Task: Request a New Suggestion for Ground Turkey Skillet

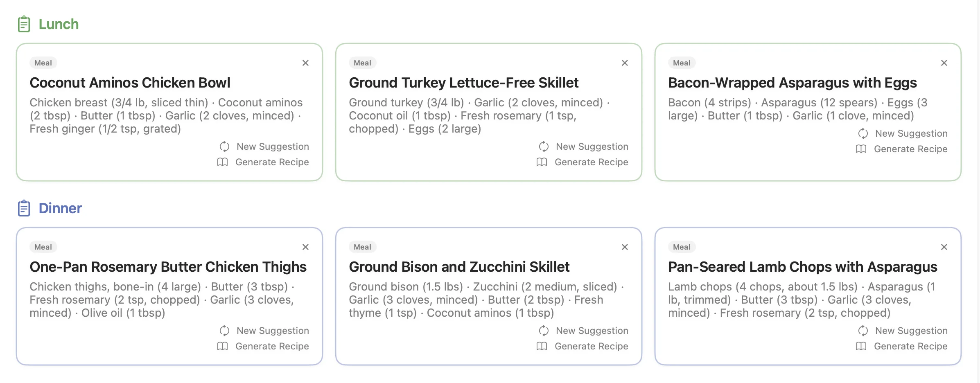Action: (592, 146)
